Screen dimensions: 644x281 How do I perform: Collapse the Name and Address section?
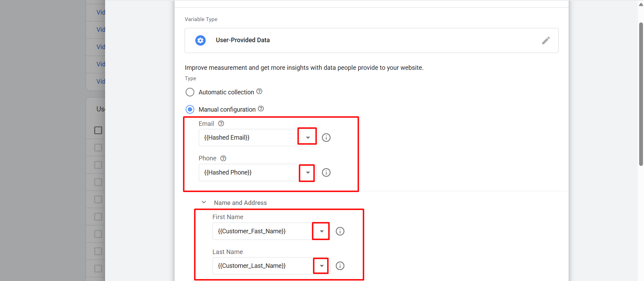[204, 203]
